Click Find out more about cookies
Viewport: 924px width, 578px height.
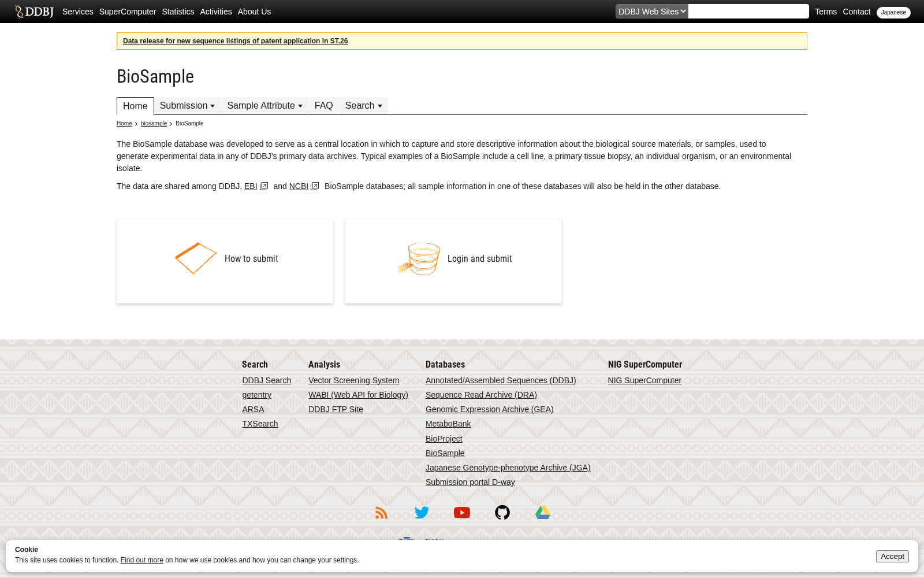click(142, 560)
